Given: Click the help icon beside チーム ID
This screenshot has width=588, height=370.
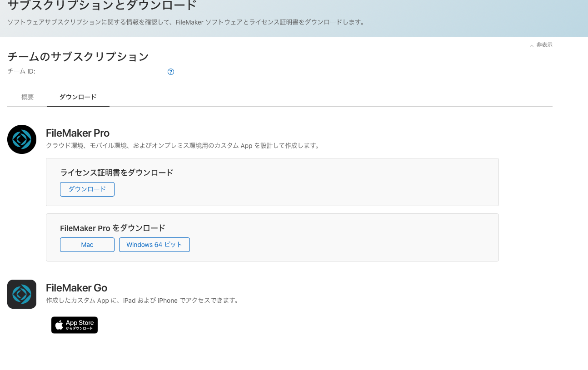Looking at the screenshot, I should (x=171, y=72).
